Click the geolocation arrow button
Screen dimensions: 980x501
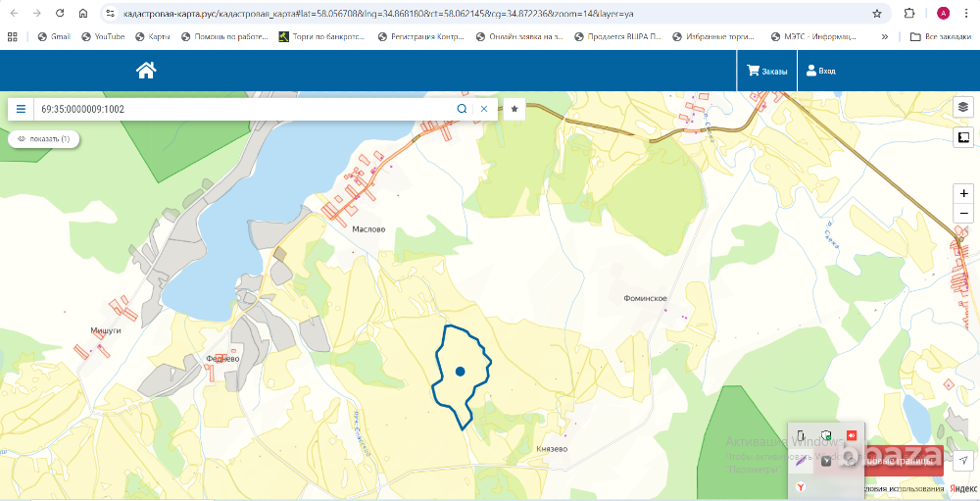pyautogui.click(x=963, y=461)
